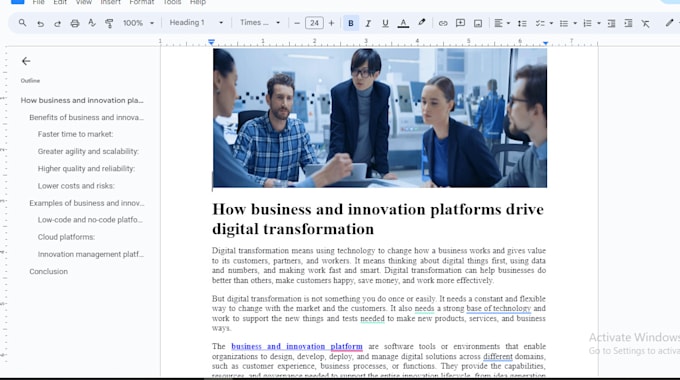680x380 pixels.
Task: Jump to 'Innovation management platf...' outline item
Action: pos(91,254)
